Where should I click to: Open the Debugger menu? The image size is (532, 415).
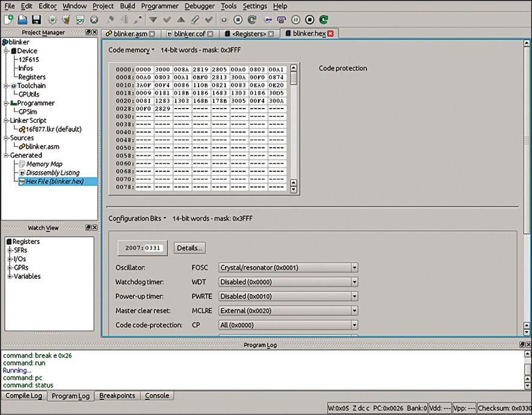click(x=199, y=6)
